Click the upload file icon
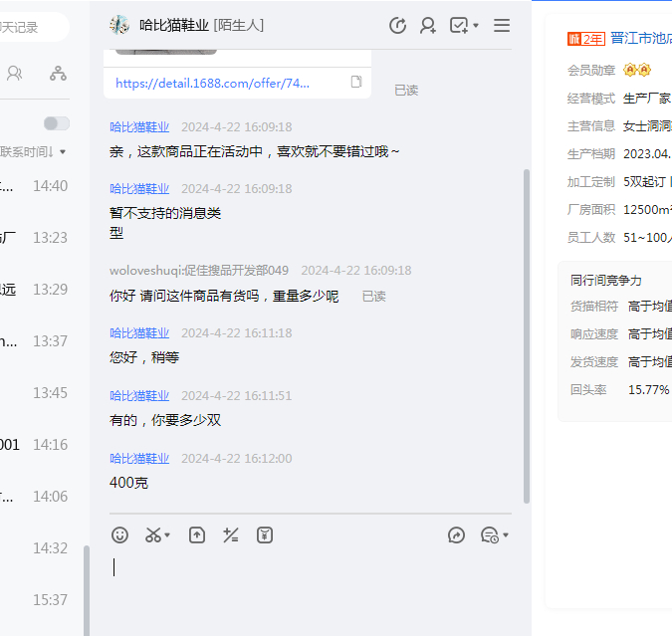The image size is (672, 636). 197,535
